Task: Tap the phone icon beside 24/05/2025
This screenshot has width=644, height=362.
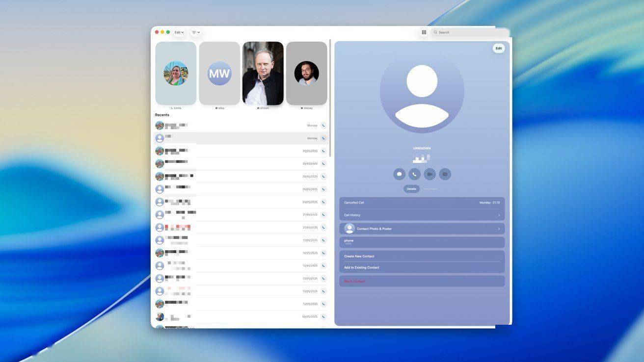Action: (x=323, y=202)
